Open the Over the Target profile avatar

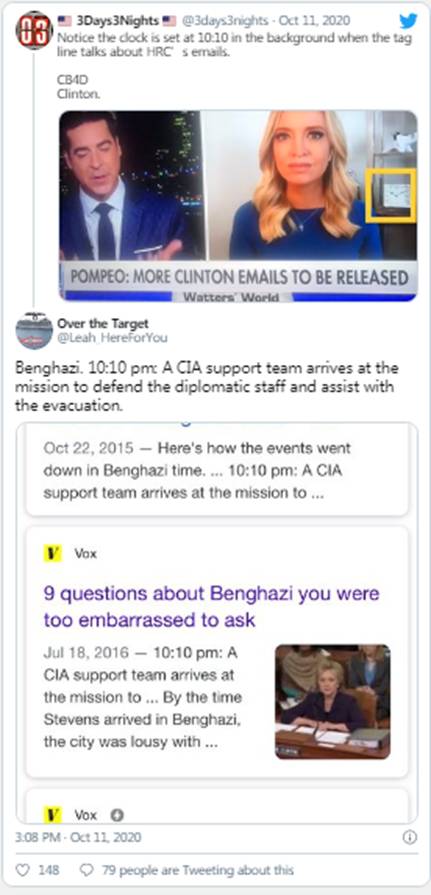click(x=34, y=330)
